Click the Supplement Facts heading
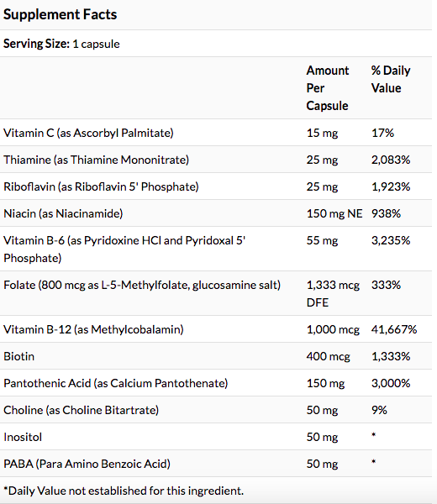This screenshot has height=504, width=437. [x=61, y=15]
